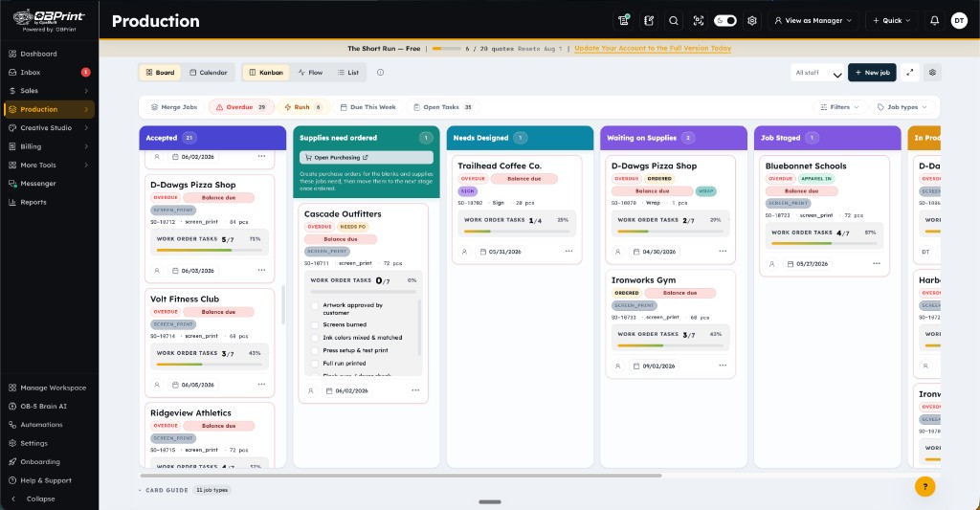Viewport: 980px width, 510px height.
Task: Click the task list icon in top bar
Action: tap(623, 21)
